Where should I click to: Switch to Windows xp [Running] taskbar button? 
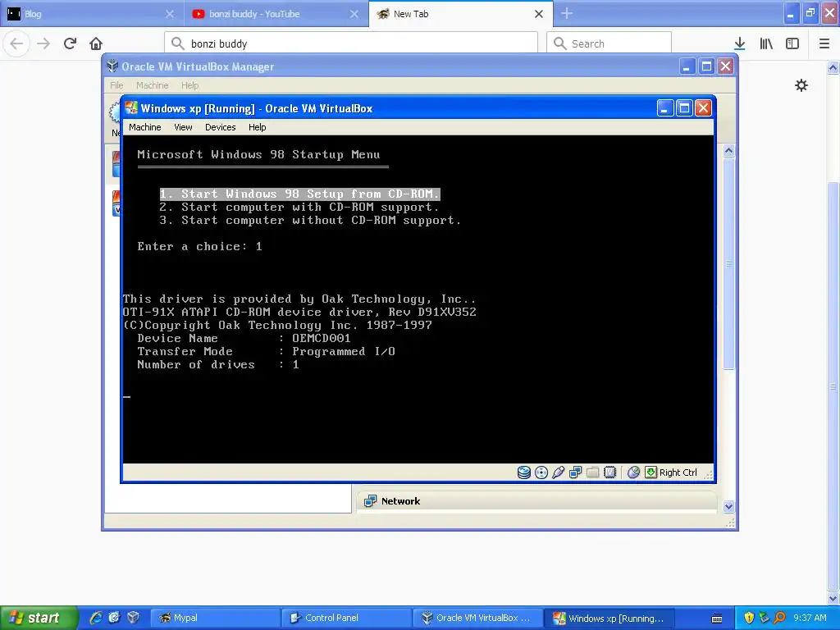(x=609, y=618)
